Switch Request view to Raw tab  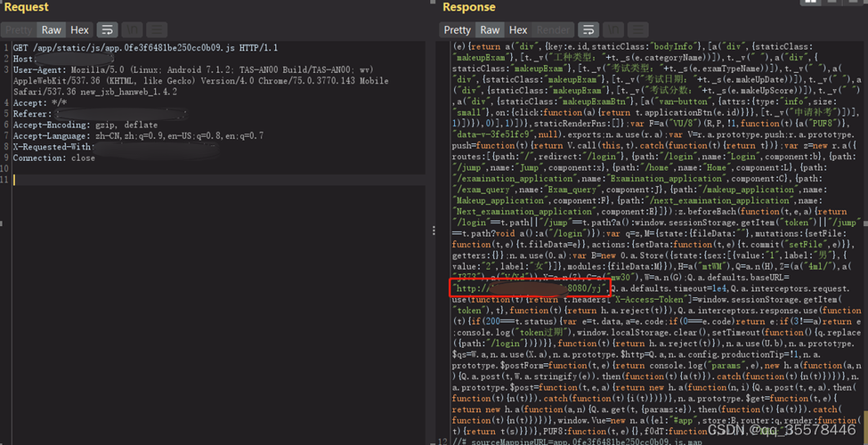pyautogui.click(x=52, y=30)
